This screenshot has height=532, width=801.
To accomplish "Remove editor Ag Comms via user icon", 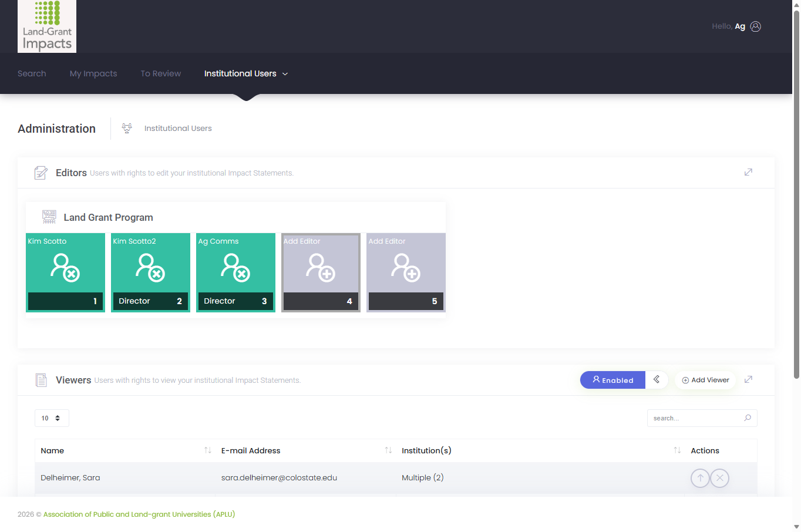I will (235, 268).
